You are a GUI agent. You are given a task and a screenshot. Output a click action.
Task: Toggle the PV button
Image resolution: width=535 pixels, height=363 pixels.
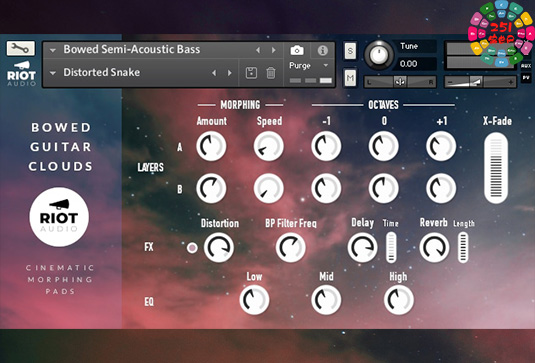coord(526,78)
